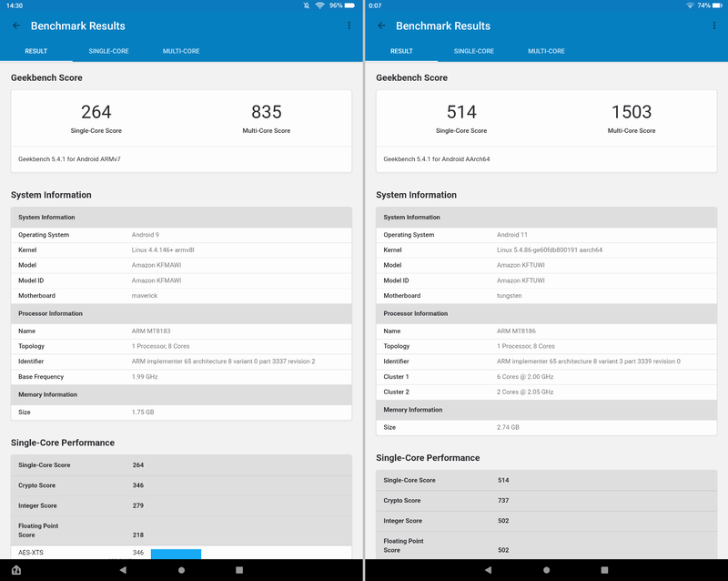This screenshot has width=728, height=581.
Task: Switch to the SINGLE-CORE tab on the left screen
Action: [109, 51]
